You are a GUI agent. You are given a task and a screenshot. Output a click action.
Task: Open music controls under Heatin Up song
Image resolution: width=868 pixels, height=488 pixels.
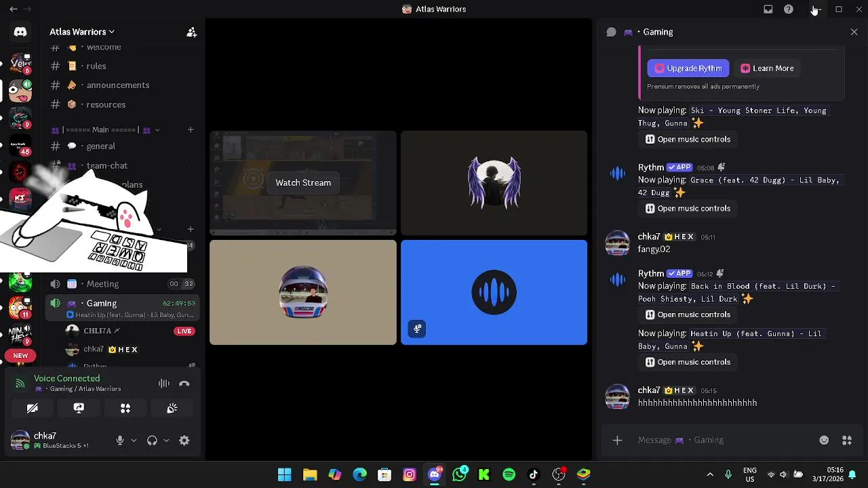coord(688,362)
